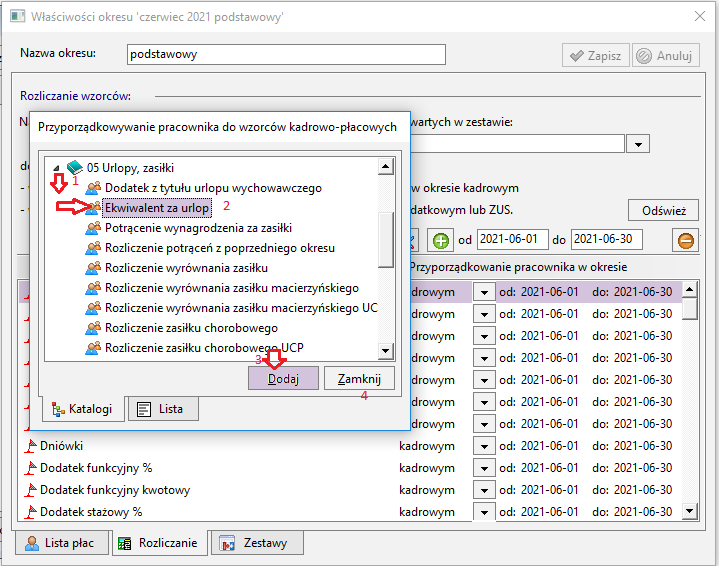
Task: Select the Dodatek stażowy % row text
Action: (91, 512)
